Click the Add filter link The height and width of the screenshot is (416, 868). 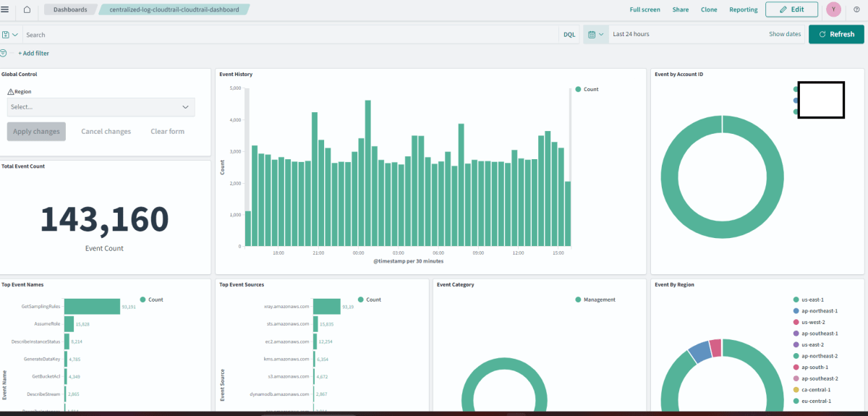tap(34, 54)
